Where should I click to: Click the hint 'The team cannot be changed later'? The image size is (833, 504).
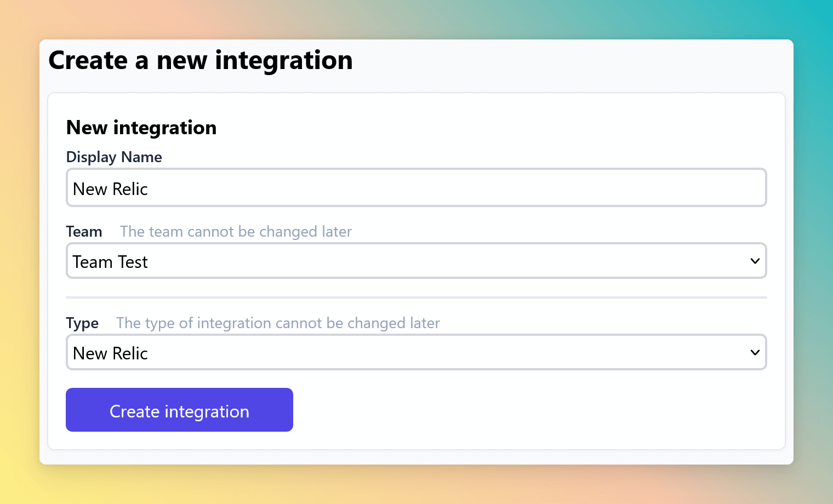[236, 232]
